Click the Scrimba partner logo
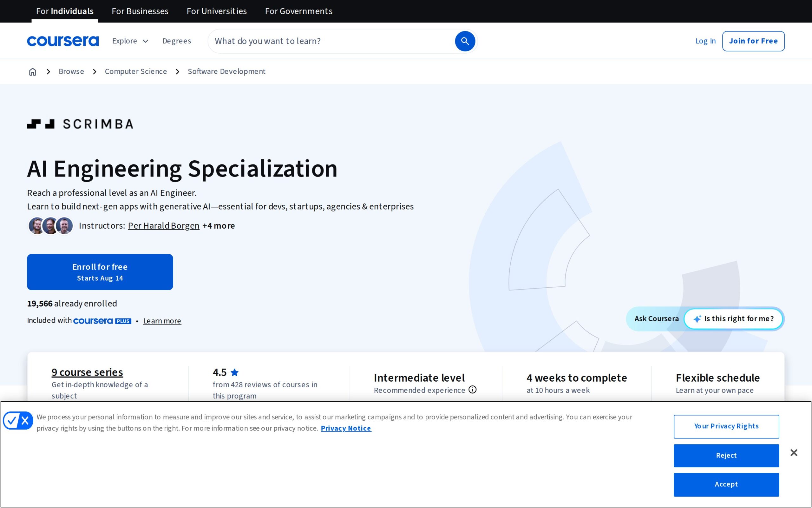This screenshot has height=508, width=812. tap(80, 124)
